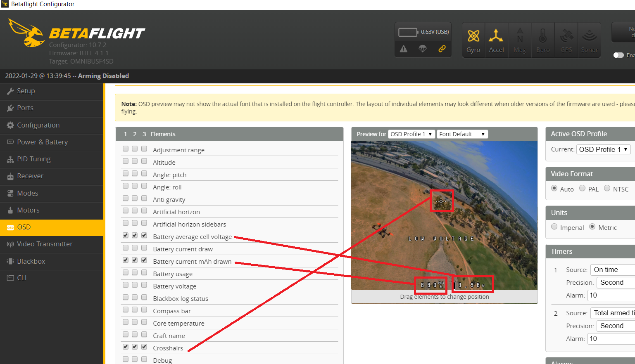
Task: Click the Debug element label
Action: pos(162,360)
